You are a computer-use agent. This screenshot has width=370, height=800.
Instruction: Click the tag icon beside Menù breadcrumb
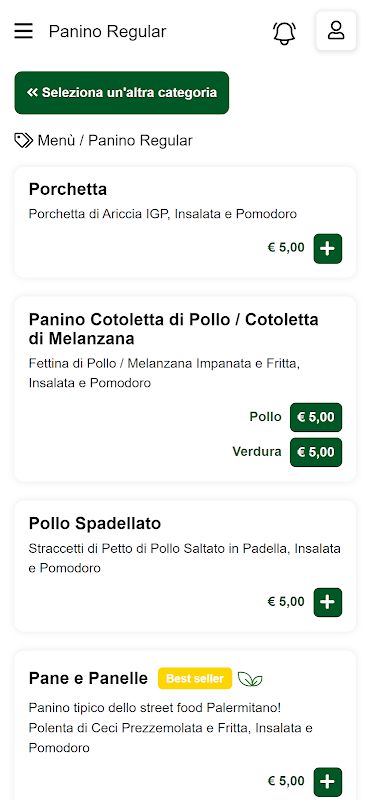pos(23,140)
